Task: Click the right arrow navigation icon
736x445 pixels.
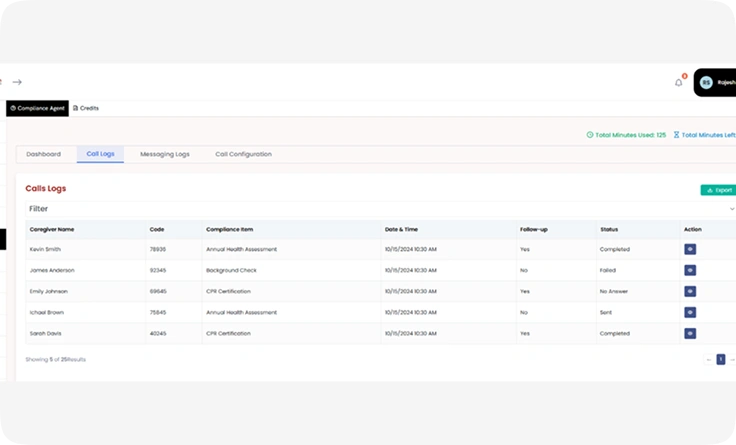Action: pos(17,82)
